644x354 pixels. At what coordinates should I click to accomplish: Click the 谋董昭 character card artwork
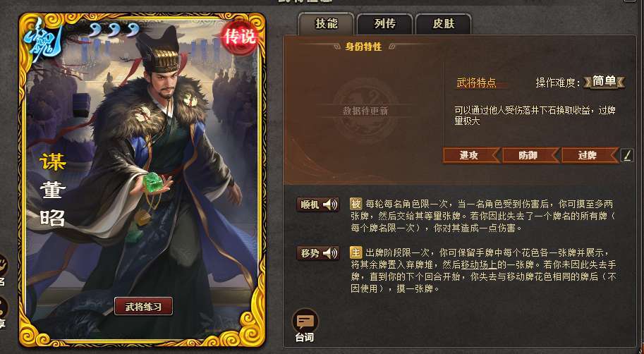click(142, 180)
